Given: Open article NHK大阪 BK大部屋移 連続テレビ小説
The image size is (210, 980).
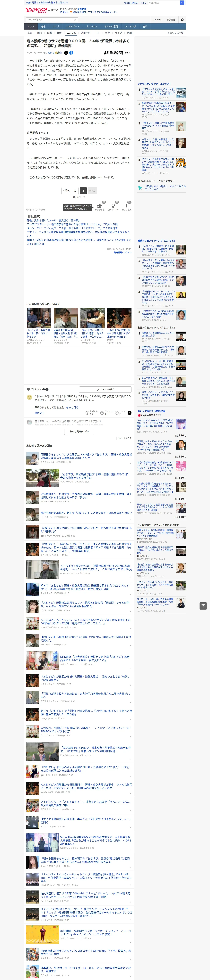Looking at the screenshot, I should tap(95, 658).
